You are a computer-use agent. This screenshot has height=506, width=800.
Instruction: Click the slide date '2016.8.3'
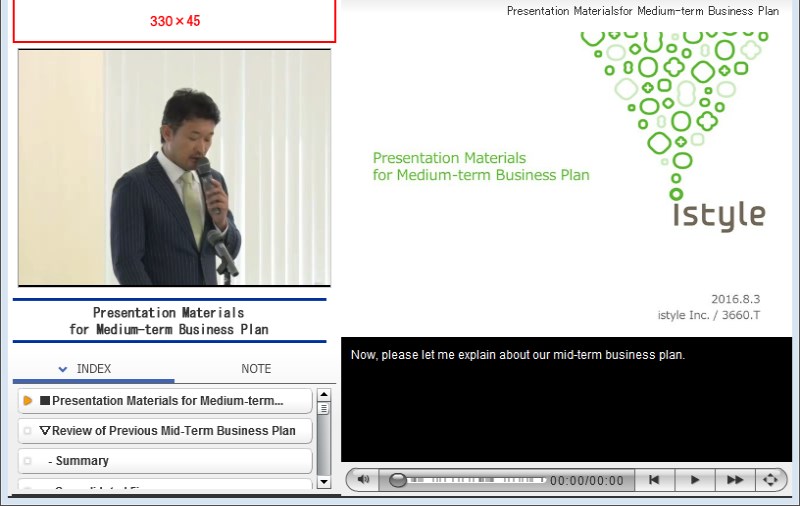click(736, 299)
